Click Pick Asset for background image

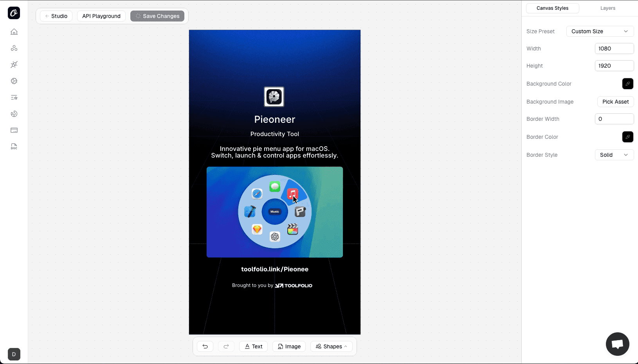tap(616, 102)
